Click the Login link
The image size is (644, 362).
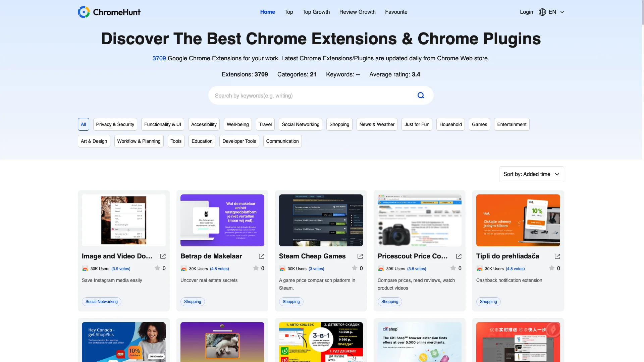tap(526, 12)
